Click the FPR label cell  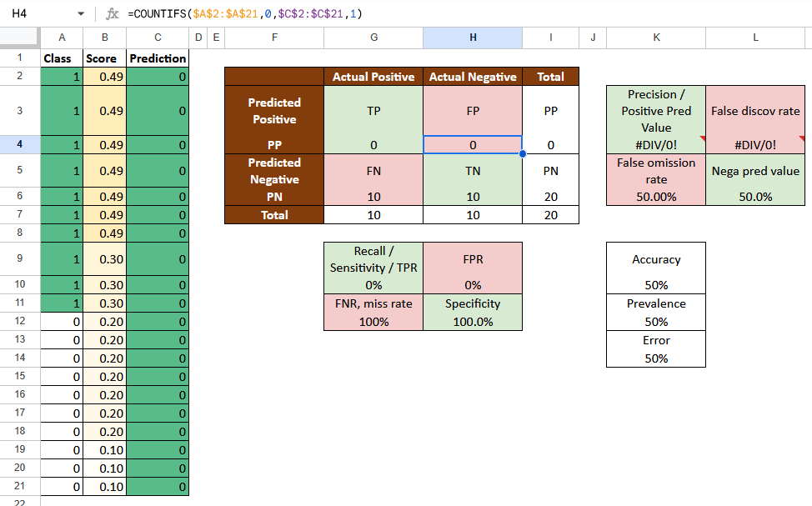473,259
